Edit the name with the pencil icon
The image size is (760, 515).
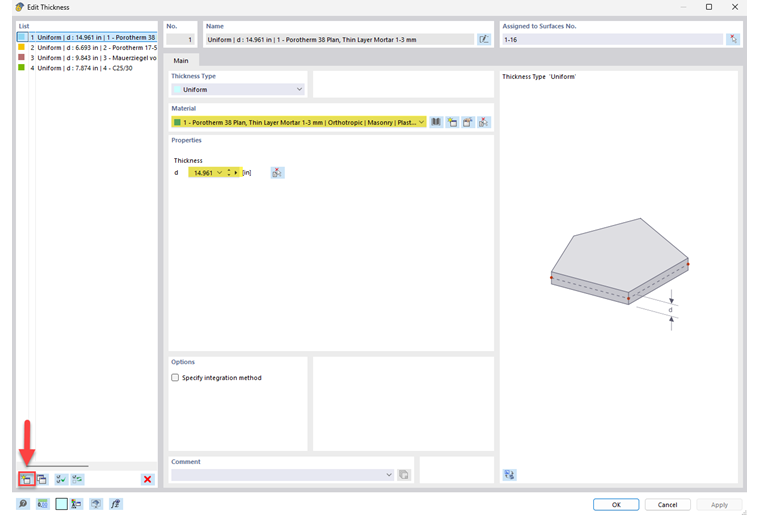point(484,40)
